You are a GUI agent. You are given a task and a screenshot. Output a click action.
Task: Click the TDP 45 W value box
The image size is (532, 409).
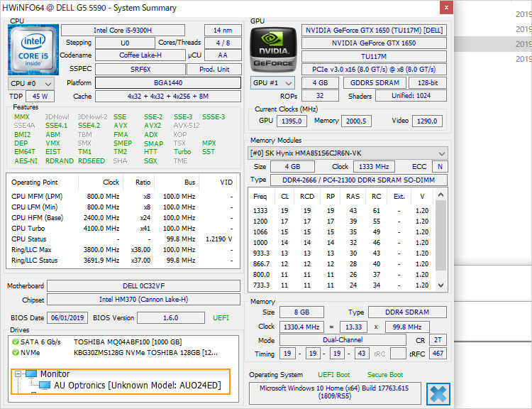click(x=40, y=96)
